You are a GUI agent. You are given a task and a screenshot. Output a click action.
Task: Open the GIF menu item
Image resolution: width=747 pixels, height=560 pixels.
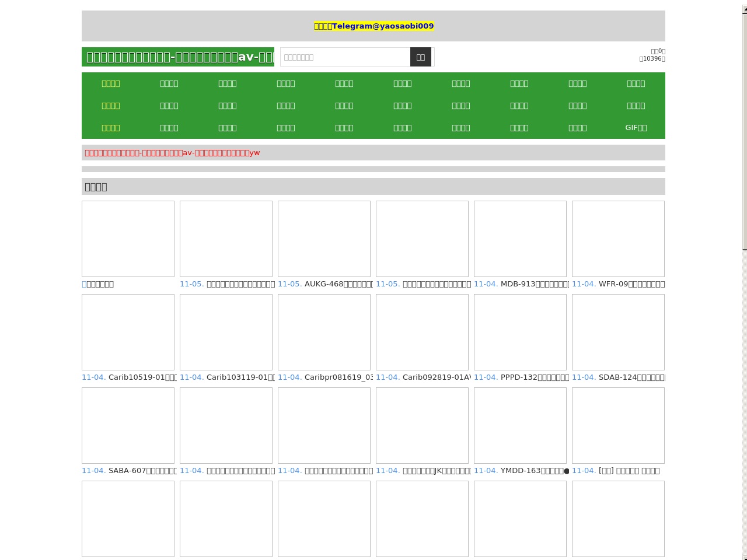(x=636, y=128)
